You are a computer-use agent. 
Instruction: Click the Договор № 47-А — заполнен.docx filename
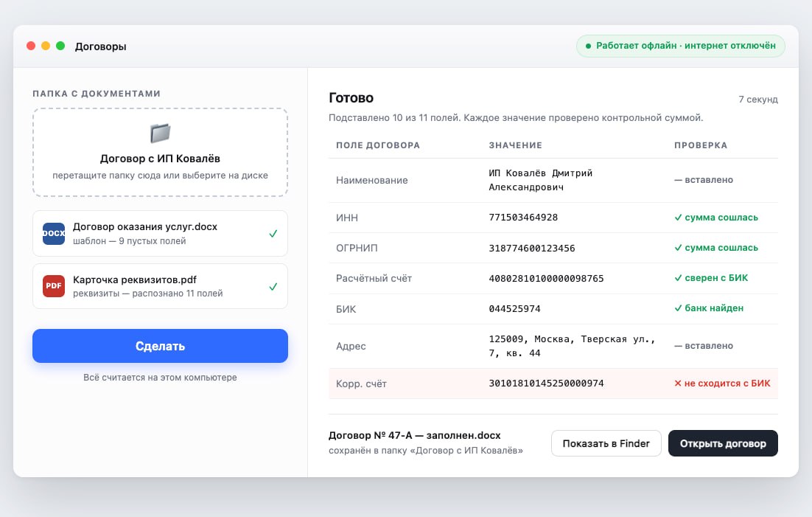[x=415, y=436]
